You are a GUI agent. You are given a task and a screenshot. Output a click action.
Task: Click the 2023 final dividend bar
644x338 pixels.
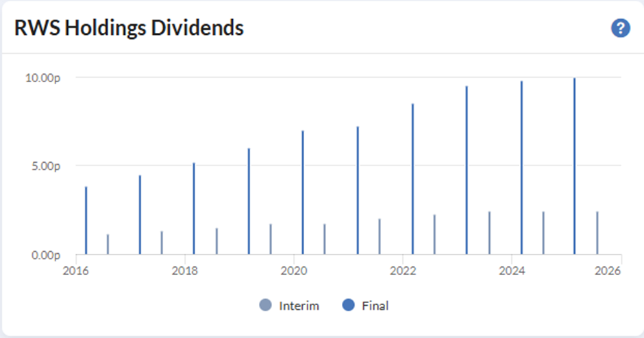(x=467, y=170)
